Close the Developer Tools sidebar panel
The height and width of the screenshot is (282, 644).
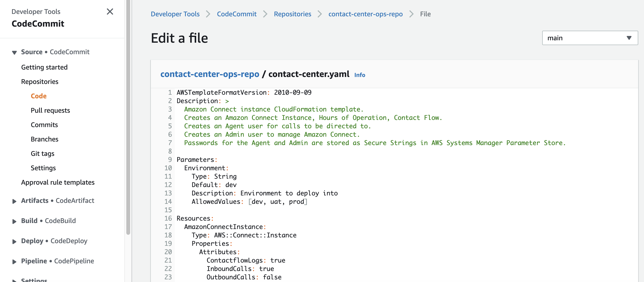[x=110, y=12]
